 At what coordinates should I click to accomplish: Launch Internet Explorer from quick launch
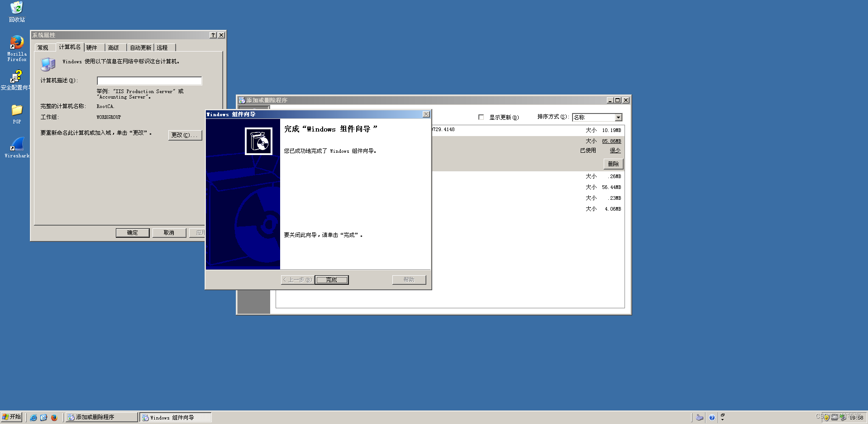coord(33,418)
